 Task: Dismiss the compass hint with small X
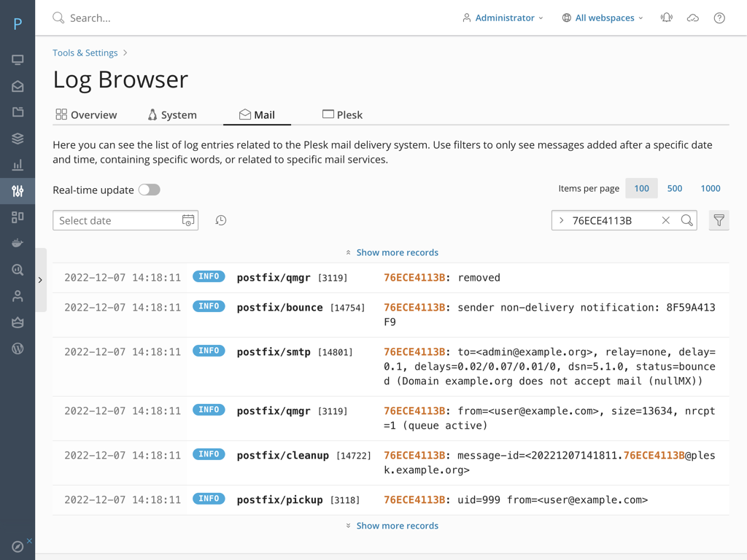(x=29, y=540)
